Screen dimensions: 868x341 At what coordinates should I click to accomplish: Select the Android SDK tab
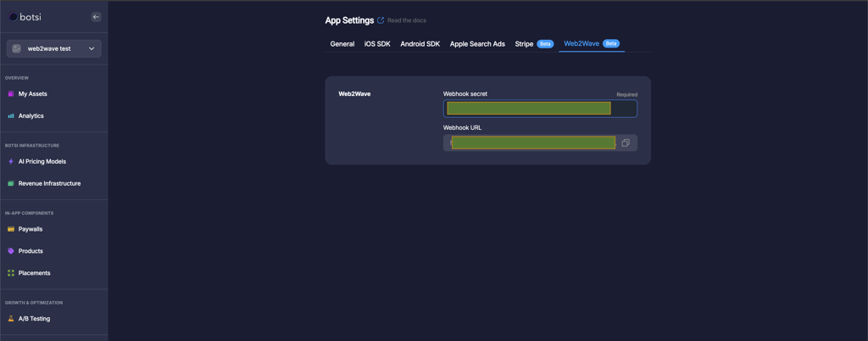420,44
